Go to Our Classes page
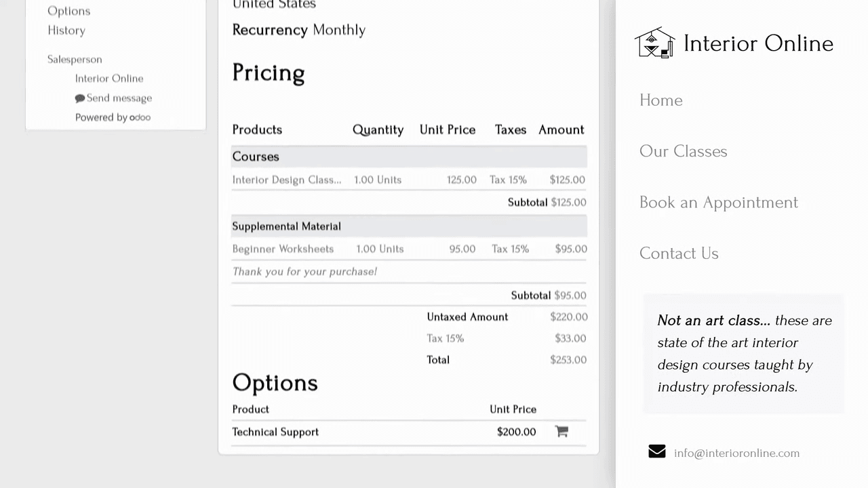The height and width of the screenshot is (488, 868). 683,151
